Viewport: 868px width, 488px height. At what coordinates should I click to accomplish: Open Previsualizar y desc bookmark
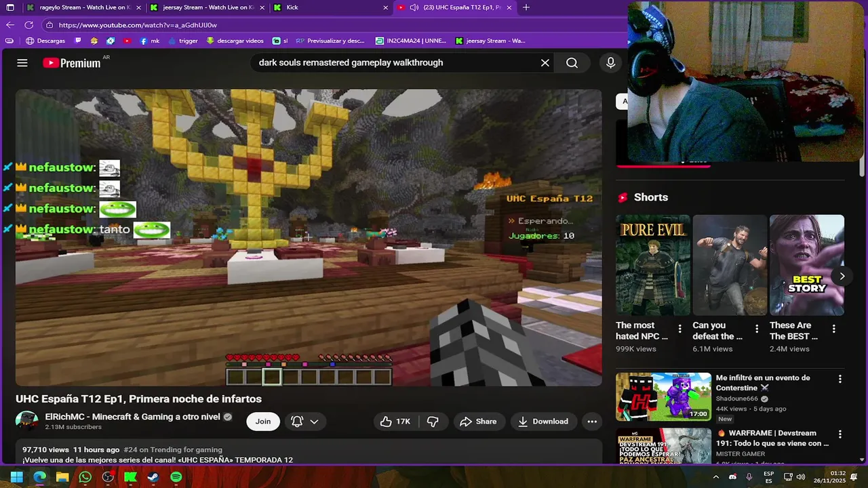coord(330,41)
